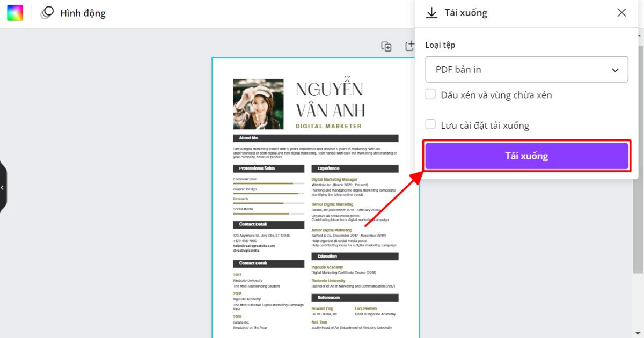Close the Tải xuống panel with the X
Screen dimensions: 644x338
621,12
